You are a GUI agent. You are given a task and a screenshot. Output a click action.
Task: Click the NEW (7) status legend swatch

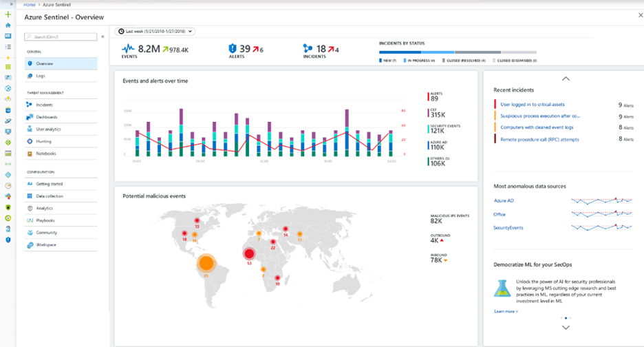[x=380, y=61]
